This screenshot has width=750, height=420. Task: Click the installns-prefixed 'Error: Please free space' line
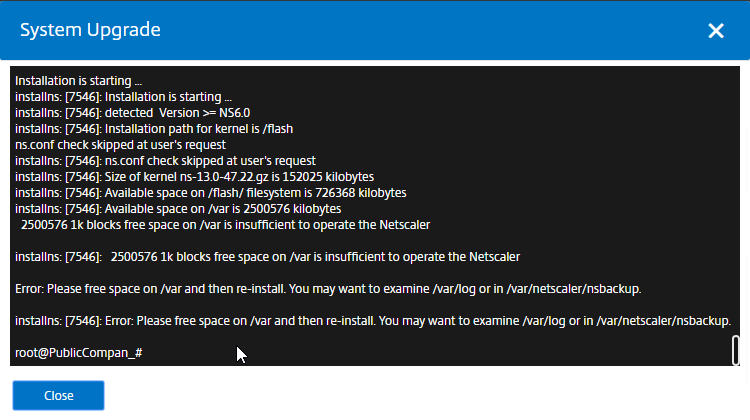tap(373, 321)
